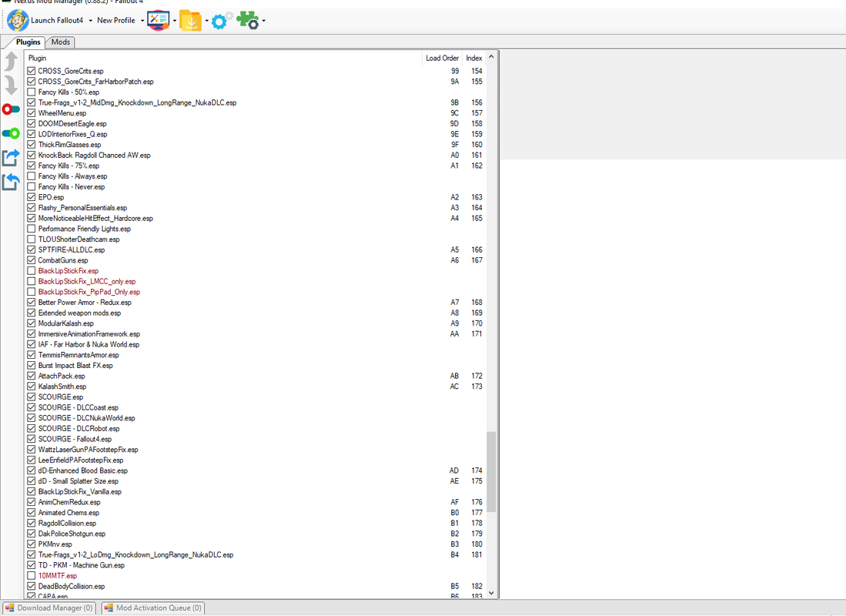The width and height of the screenshot is (846, 616).
Task: Click New Profile button
Action: pyautogui.click(x=116, y=21)
